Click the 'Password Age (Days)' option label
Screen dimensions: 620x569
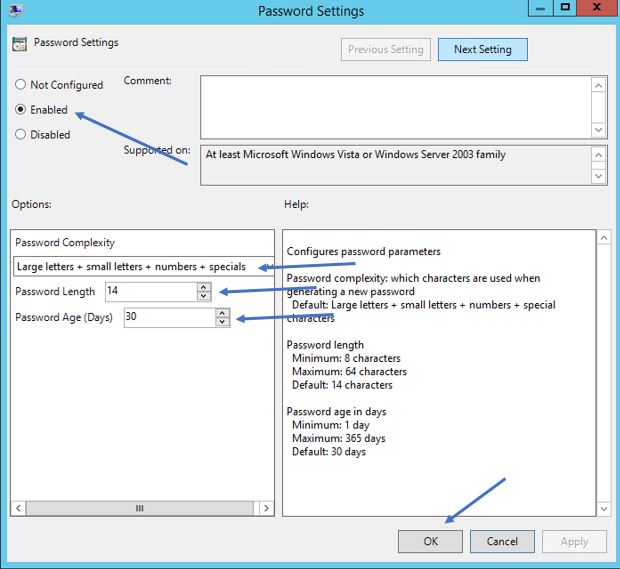pos(64,317)
